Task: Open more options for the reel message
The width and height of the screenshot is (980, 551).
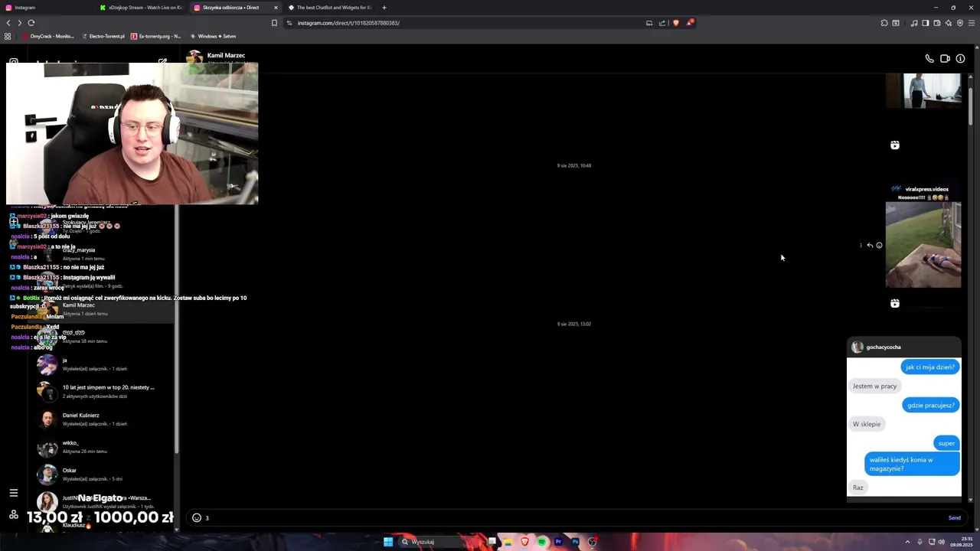Action: point(861,246)
